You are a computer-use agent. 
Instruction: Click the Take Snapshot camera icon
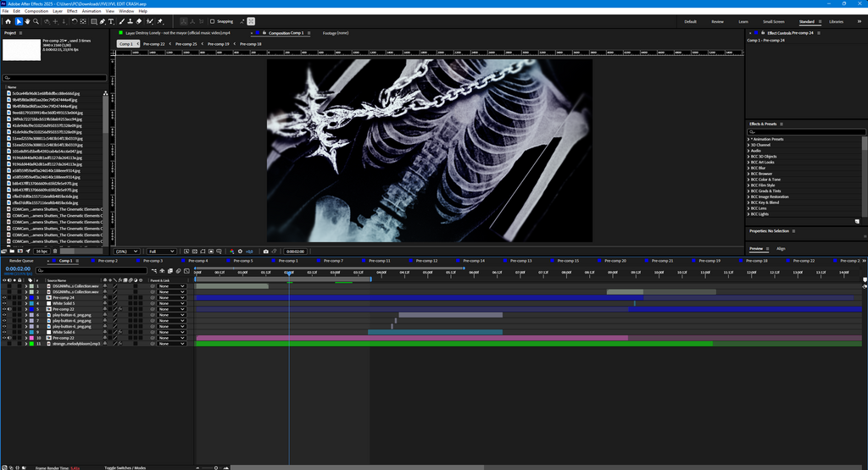[265, 252]
